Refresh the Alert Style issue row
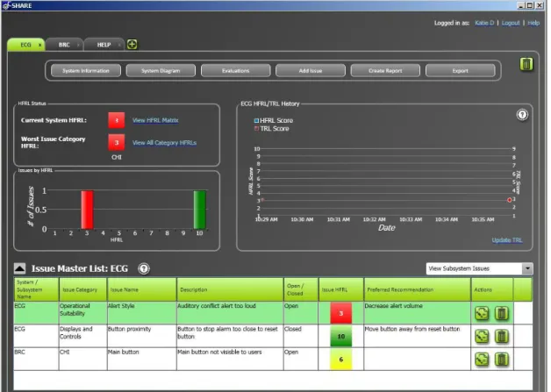The image size is (551, 392). pyautogui.click(x=482, y=313)
